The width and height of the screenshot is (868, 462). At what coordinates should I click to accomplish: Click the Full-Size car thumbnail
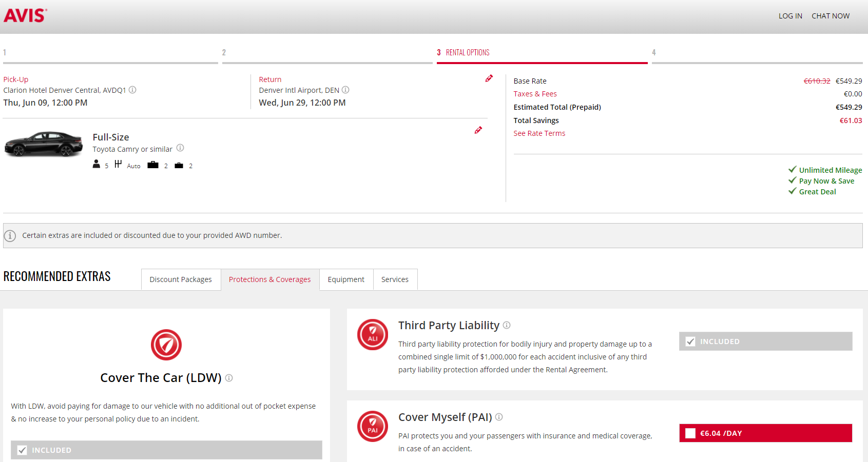coord(44,144)
